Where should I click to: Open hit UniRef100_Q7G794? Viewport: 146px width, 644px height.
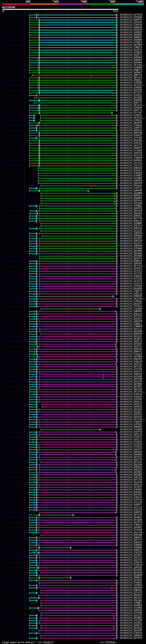click(x=131, y=369)
